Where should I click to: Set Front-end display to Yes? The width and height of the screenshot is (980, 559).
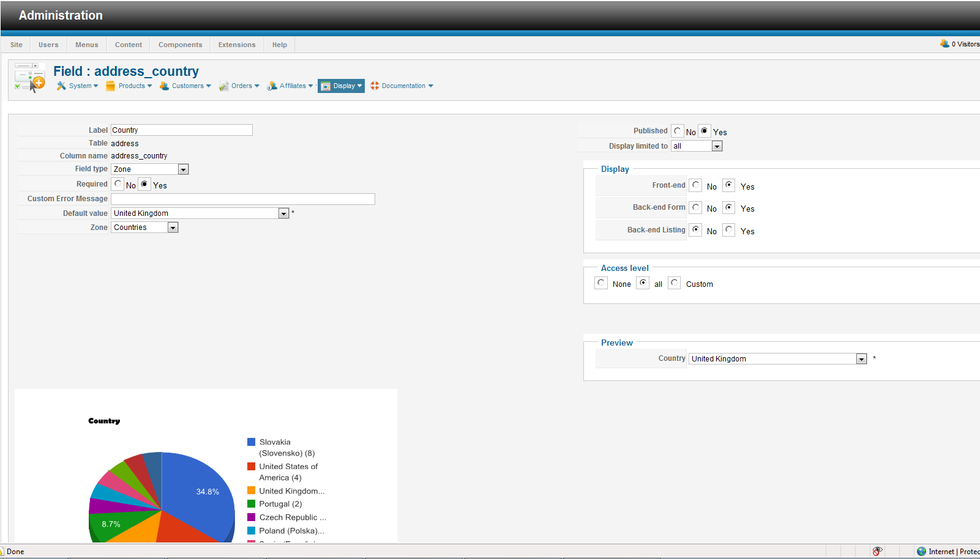coord(729,185)
